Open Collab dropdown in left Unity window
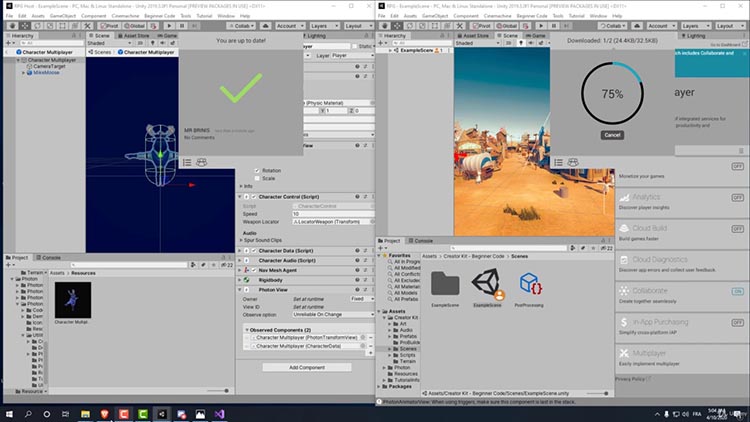This screenshot has height=422, width=750. (241, 26)
